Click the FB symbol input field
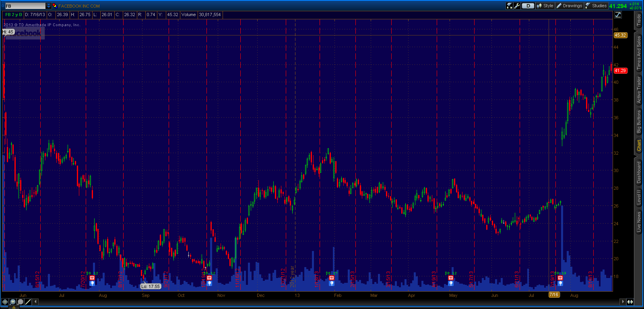The image size is (644, 309). (x=25, y=6)
